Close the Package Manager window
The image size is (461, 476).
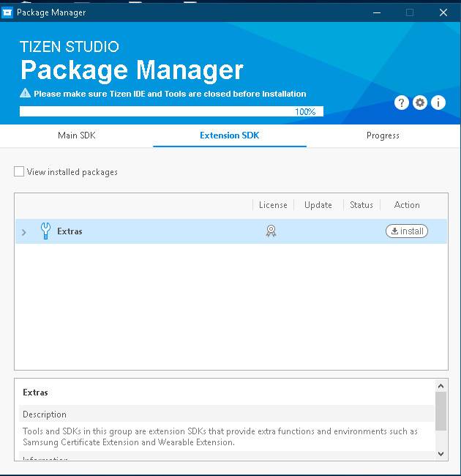coord(443,12)
